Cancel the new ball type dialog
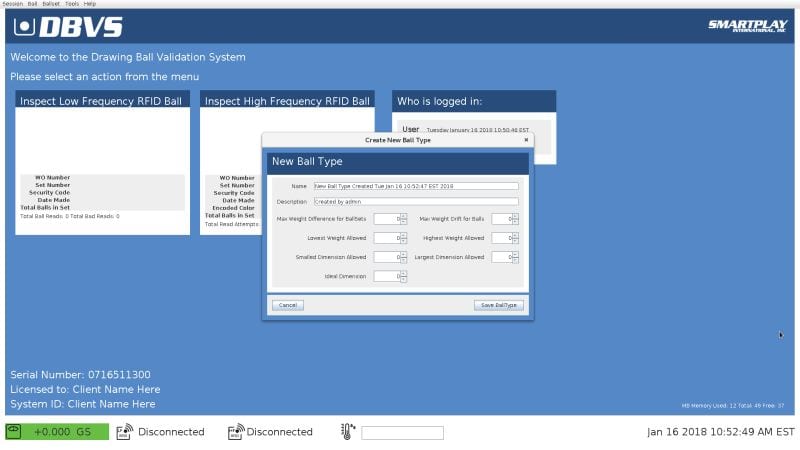The height and width of the screenshot is (450, 800). pyautogui.click(x=288, y=305)
